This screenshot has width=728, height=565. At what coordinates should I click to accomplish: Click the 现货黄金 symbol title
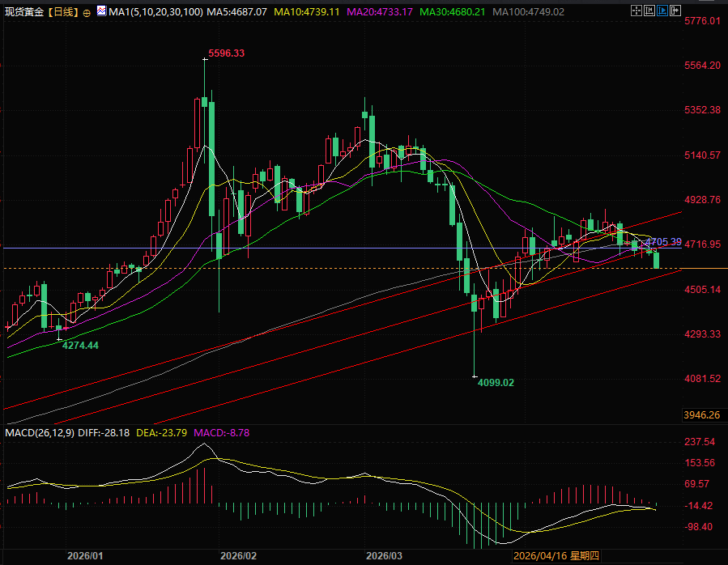24,12
